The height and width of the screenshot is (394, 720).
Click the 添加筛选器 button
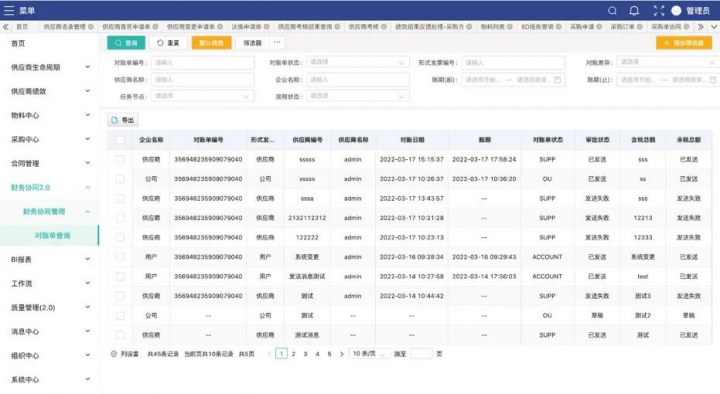[x=684, y=43]
